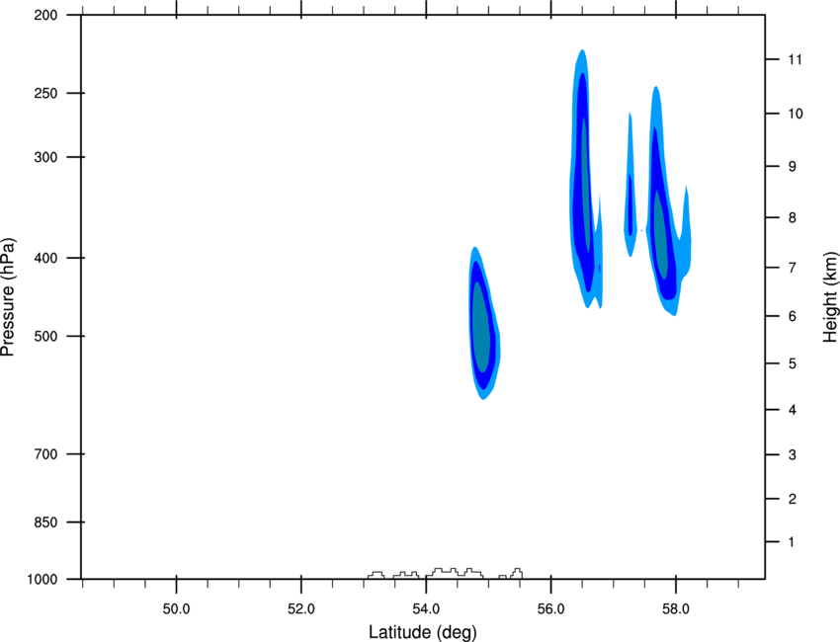Select the 300 pressure tick label
The height and width of the screenshot is (642, 840).
coord(45,157)
